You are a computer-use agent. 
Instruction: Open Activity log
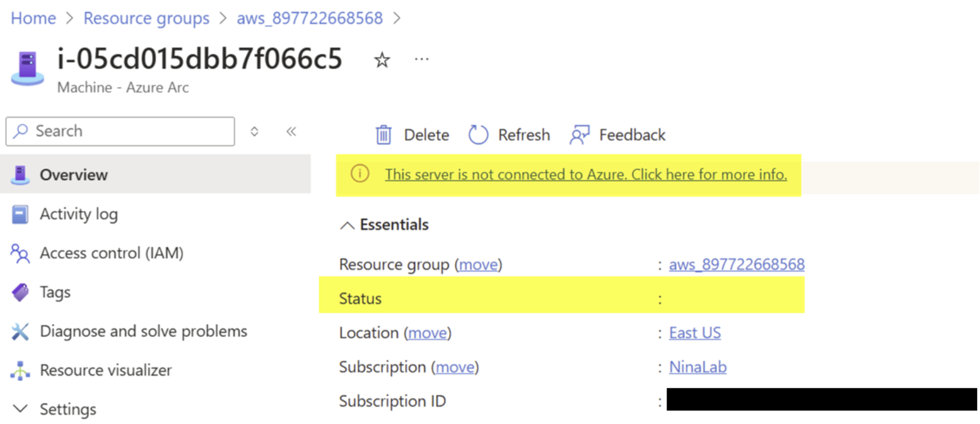[x=79, y=215]
